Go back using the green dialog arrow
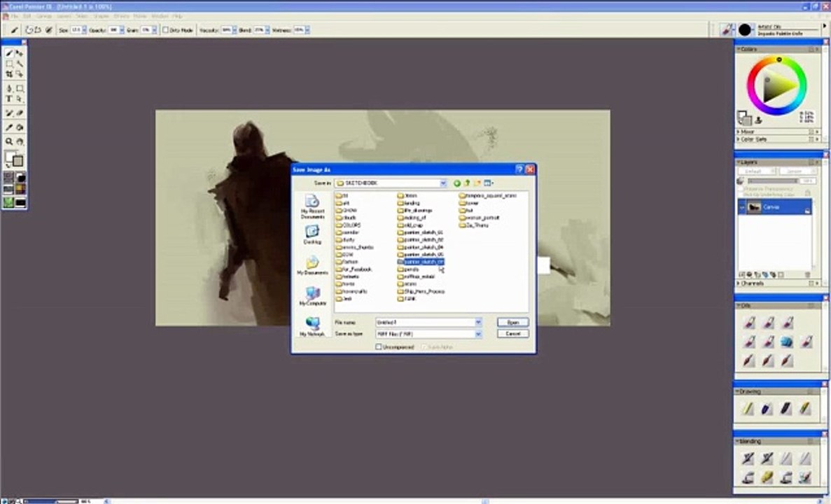 [456, 183]
